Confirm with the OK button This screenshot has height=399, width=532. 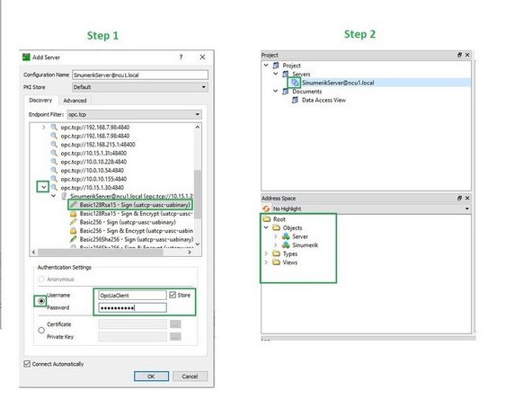[x=151, y=376]
